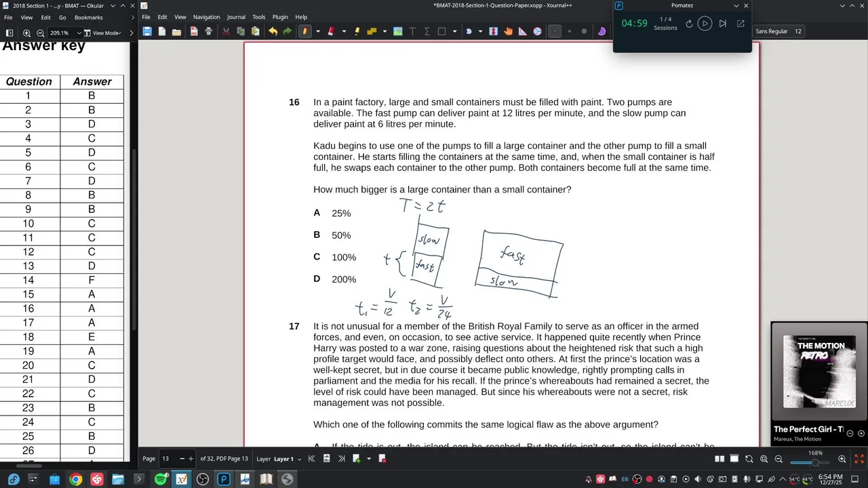Open Xournal++ Navigation menu
This screenshot has width=868, height=488.
click(x=206, y=17)
